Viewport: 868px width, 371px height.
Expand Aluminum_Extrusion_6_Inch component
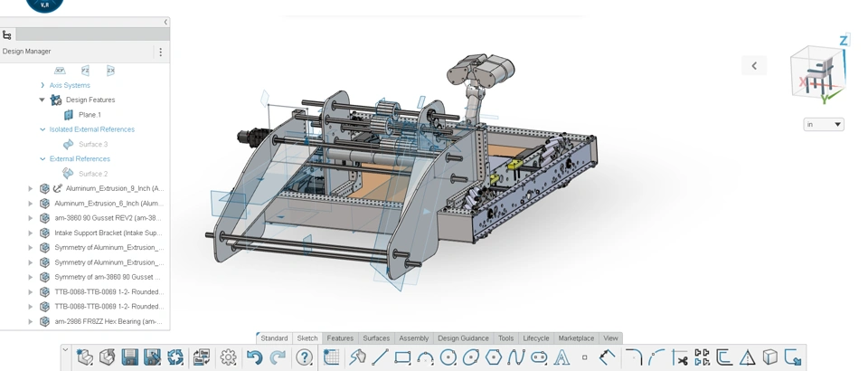31,204
